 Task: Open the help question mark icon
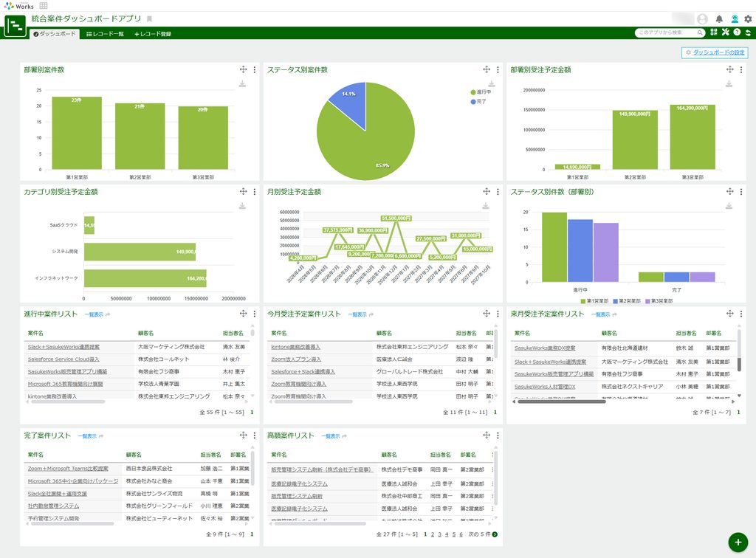point(737,32)
